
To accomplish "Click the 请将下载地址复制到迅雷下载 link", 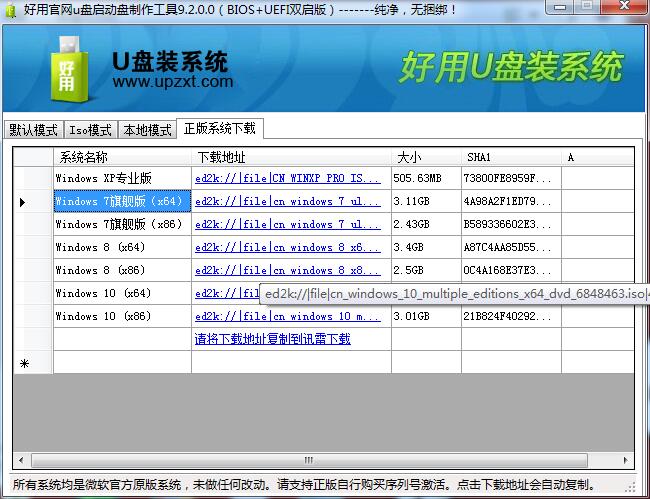I will 273,339.
